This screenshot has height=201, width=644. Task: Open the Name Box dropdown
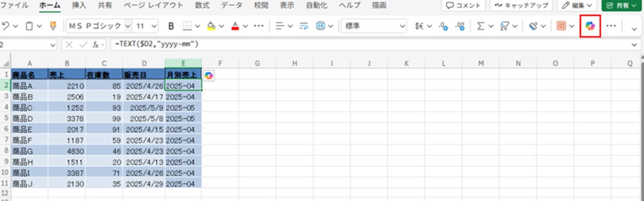[x=53, y=46]
